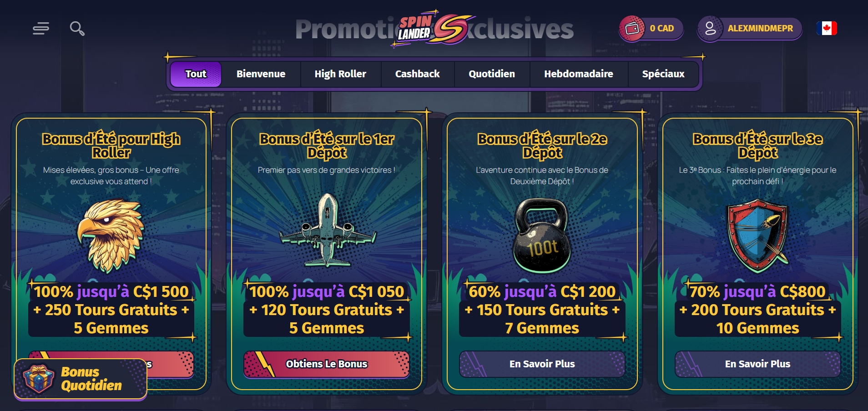Click the airplane first deposit image
The image size is (868, 411).
[327, 231]
